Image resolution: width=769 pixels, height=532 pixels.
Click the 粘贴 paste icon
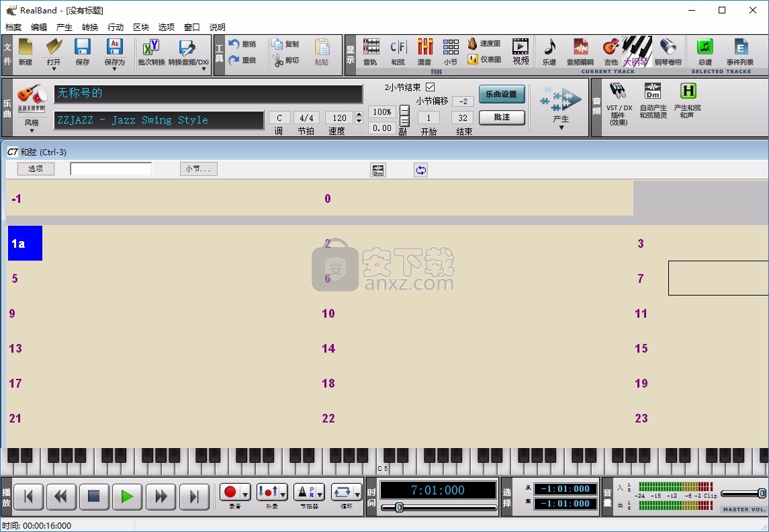tap(322, 47)
